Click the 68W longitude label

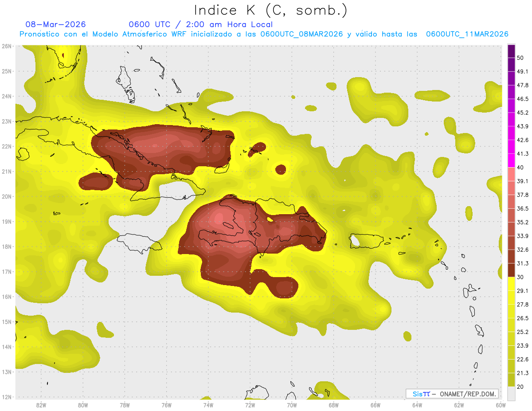tap(333, 405)
